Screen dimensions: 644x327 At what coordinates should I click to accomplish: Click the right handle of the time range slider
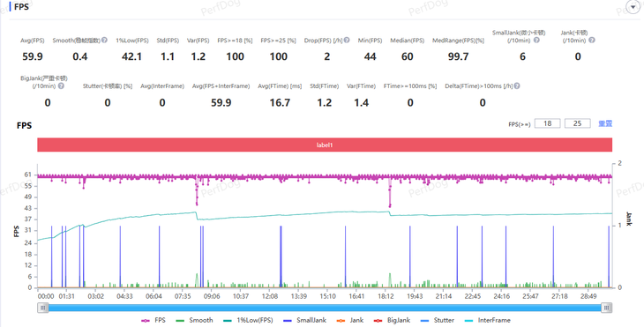[x=607, y=308]
